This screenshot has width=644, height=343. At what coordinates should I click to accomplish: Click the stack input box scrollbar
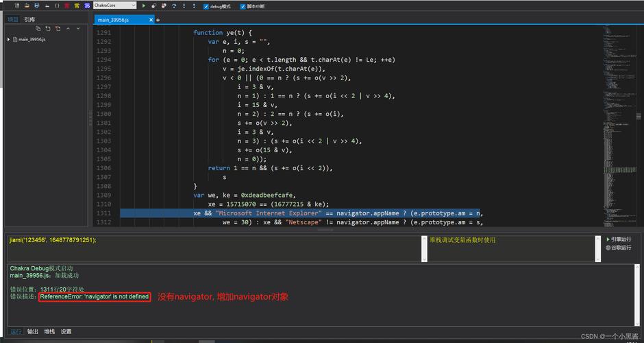[x=598, y=248]
